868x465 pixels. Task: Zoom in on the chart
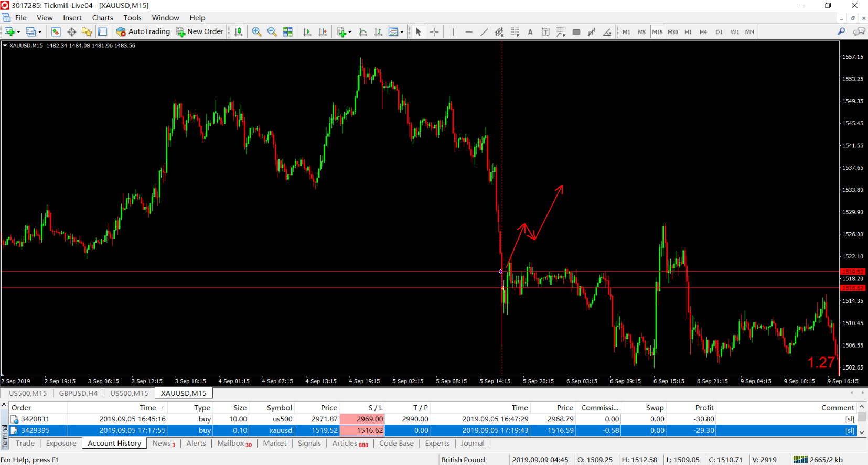[x=256, y=32]
